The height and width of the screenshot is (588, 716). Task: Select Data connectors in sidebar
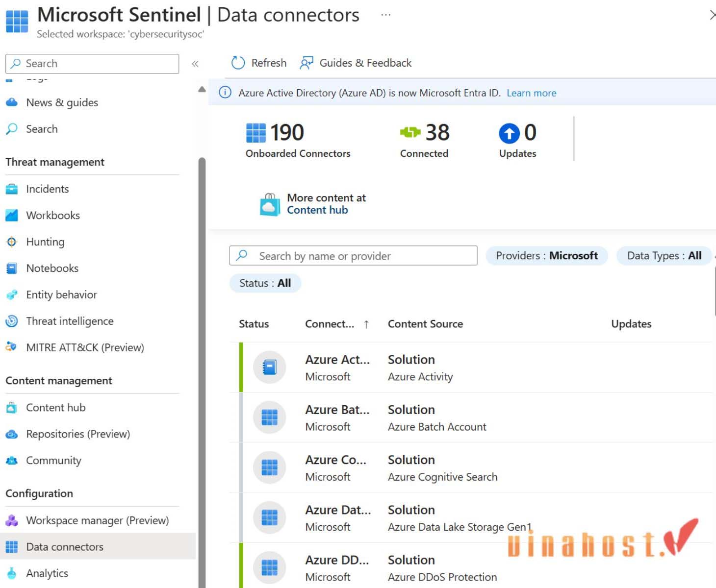coord(98,547)
